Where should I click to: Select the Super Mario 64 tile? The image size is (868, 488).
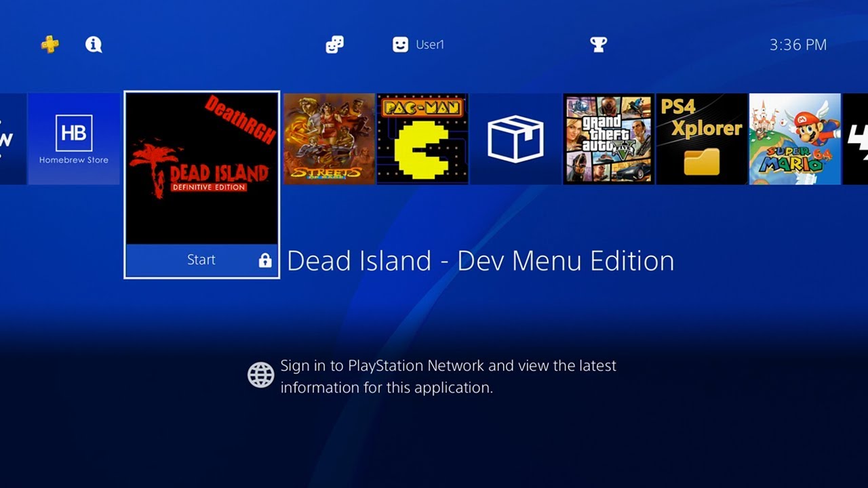795,139
